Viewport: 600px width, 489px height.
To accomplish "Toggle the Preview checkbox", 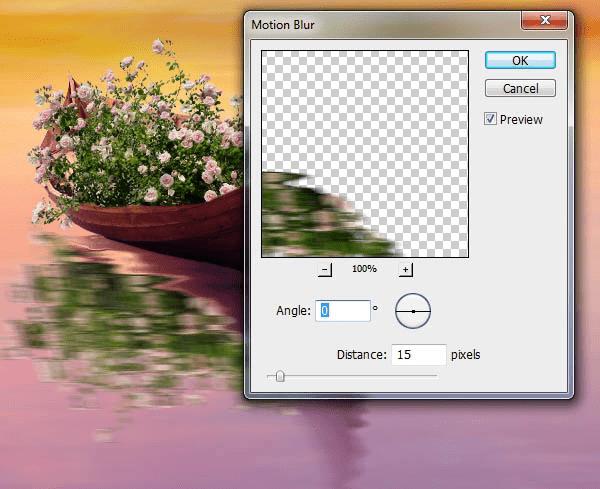I will coord(490,119).
